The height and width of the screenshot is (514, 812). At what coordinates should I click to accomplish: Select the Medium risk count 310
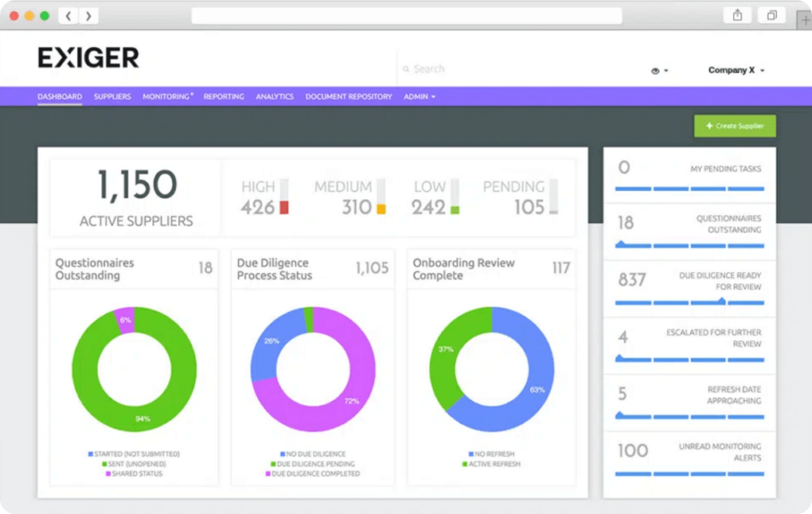[x=356, y=207]
